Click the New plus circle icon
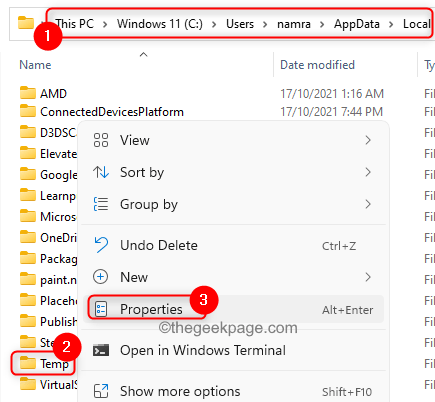The width and height of the screenshot is (435, 402). tap(101, 277)
